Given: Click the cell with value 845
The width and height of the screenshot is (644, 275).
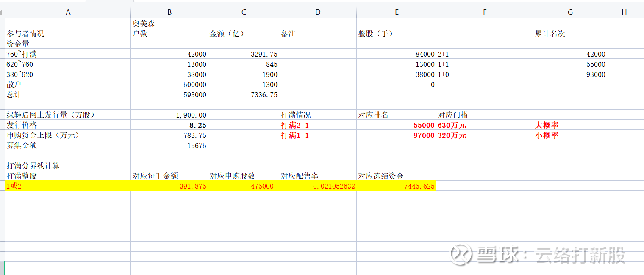Looking at the screenshot, I should click(244, 64).
